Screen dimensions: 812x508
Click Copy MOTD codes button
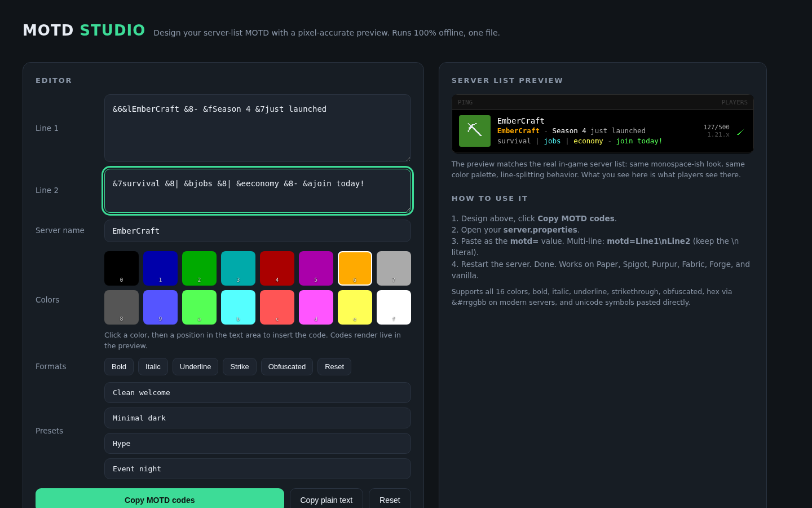point(160,499)
